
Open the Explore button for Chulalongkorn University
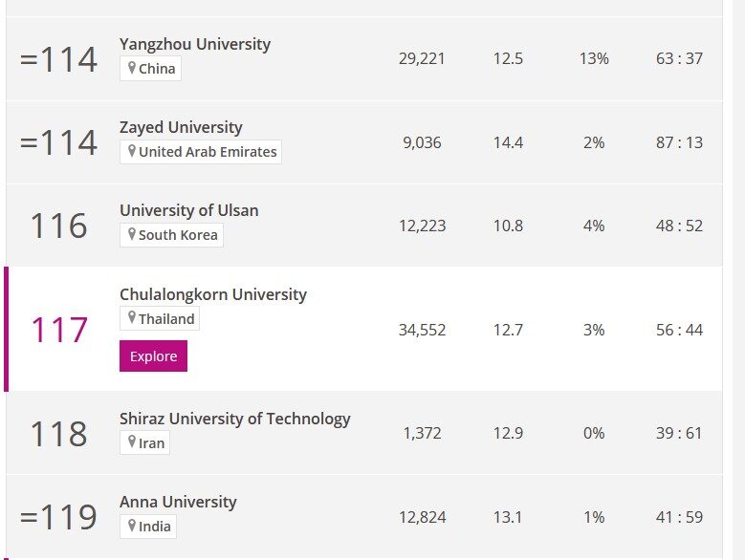153,355
